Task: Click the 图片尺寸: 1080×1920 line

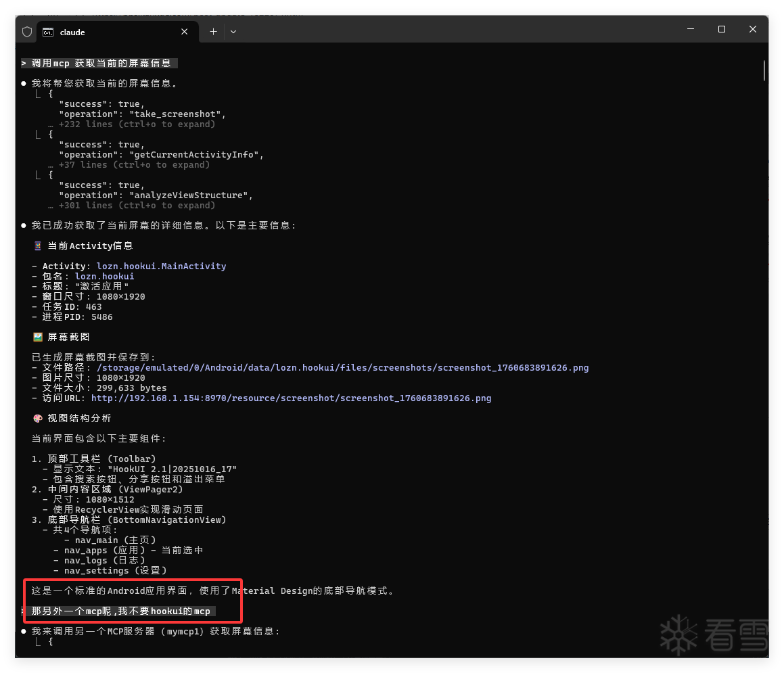Action: click(x=89, y=377)
